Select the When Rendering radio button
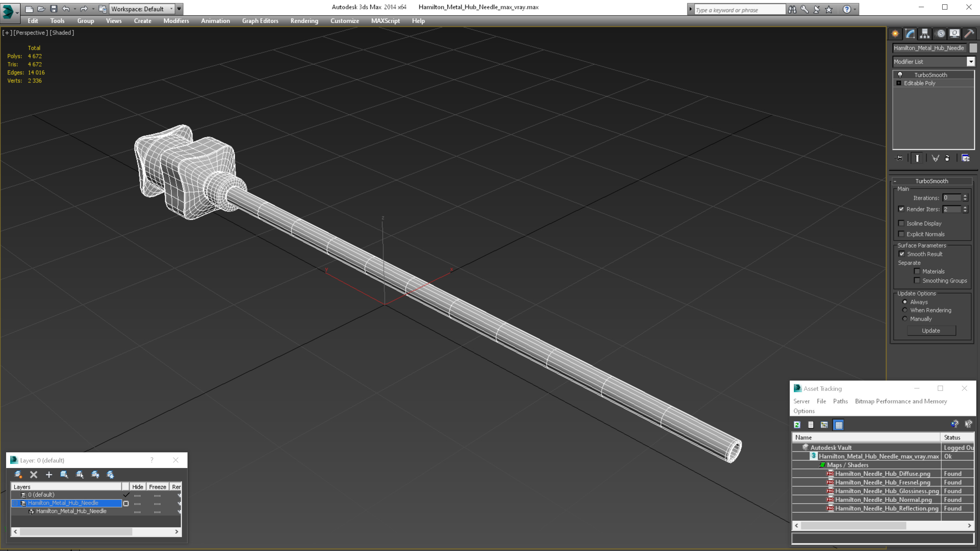980x551 pixels. (x=905, y=310)
